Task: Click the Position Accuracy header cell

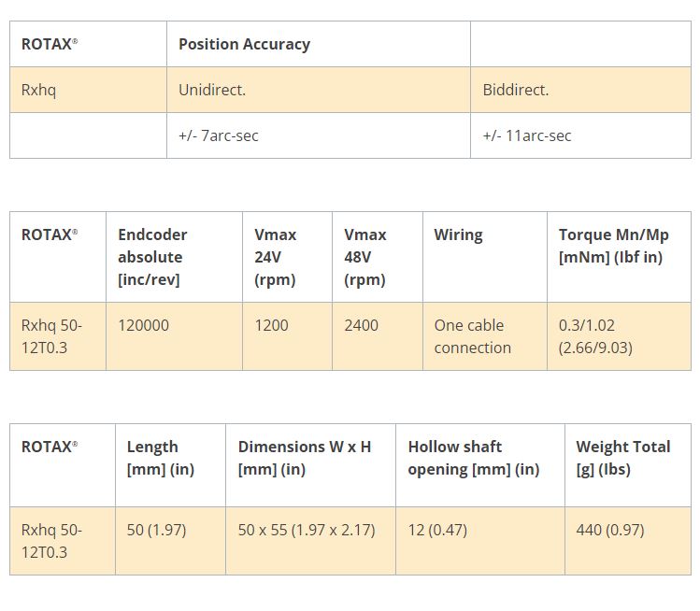Action: click(244, 44)
